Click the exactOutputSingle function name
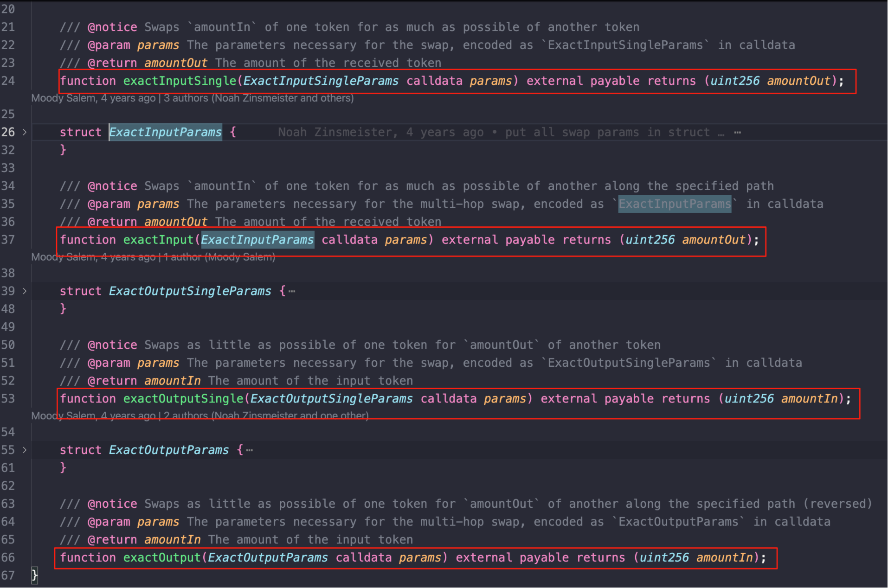Viewport: 888px width, 588px height. point(183,399)
